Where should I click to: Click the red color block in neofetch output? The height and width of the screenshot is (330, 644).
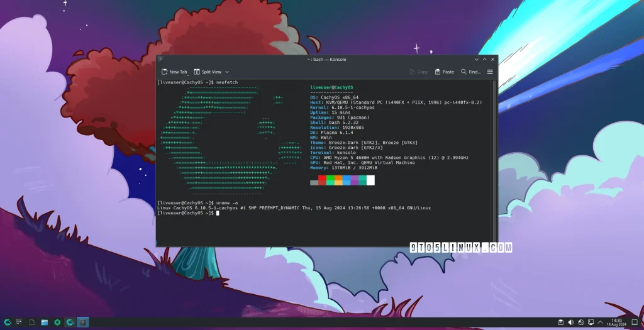tap(322, 180)
